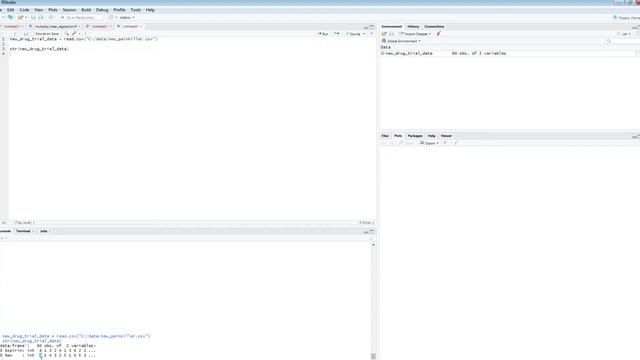Image resolution: width=640 pixels, height=360 pixels.
Task: Open the Source options dropdown arrow
Action: [364, 34]
